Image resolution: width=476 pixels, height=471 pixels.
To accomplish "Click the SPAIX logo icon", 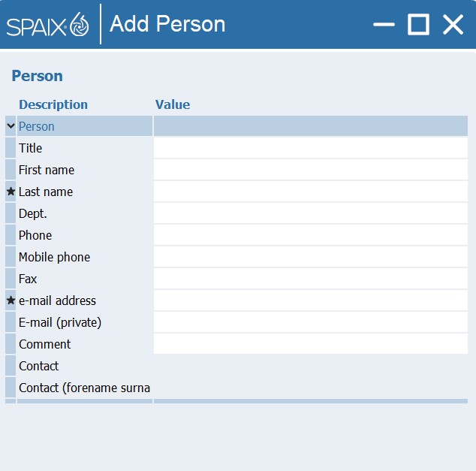I will click(47, 25).
